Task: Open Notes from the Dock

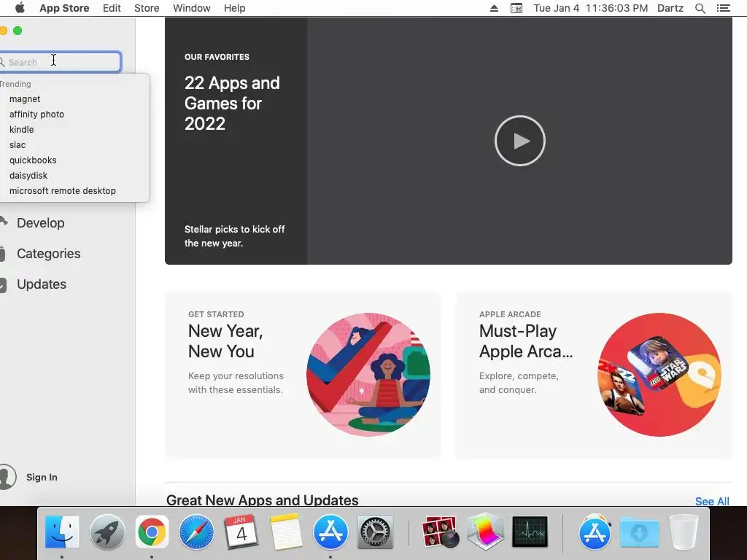Action: pos(286,532)
